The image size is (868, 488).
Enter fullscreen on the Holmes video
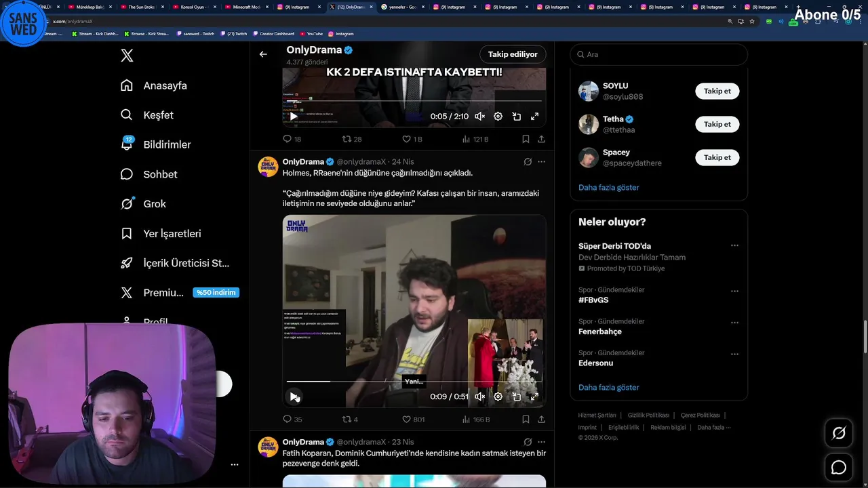(534, 396)
